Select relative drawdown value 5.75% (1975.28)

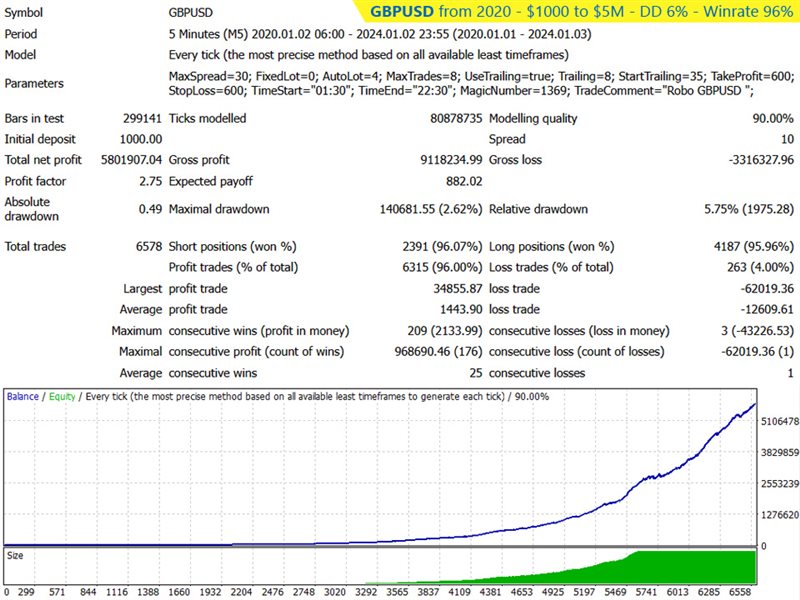point(749,209)
